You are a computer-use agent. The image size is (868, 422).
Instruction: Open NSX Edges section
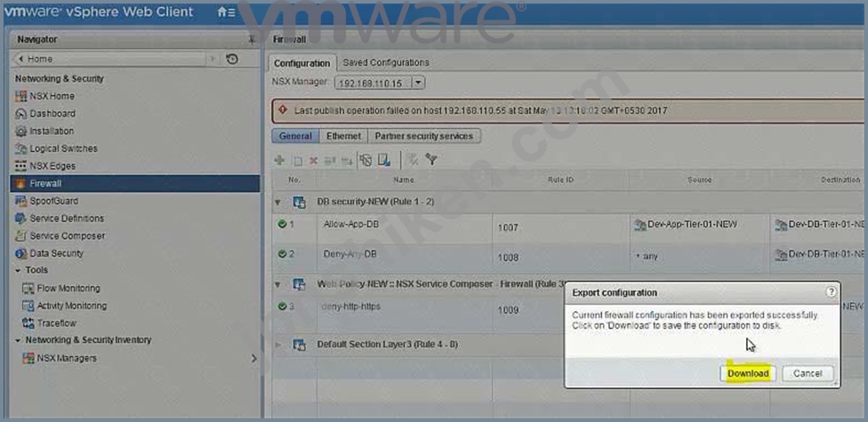(x=52, y=166)
